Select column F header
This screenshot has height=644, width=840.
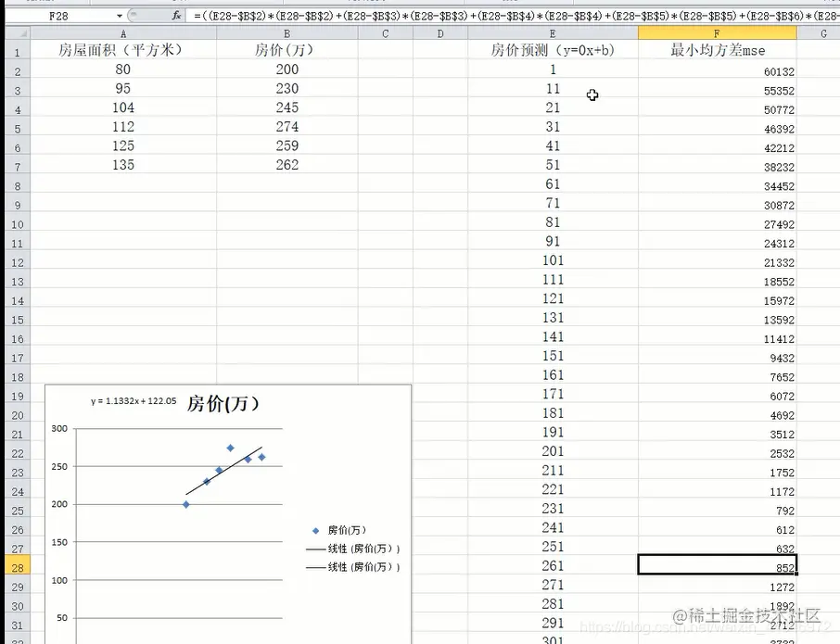pos(717,32)
